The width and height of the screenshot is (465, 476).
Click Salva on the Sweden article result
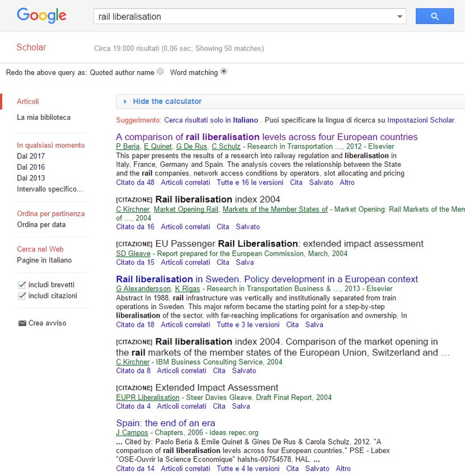314,325
